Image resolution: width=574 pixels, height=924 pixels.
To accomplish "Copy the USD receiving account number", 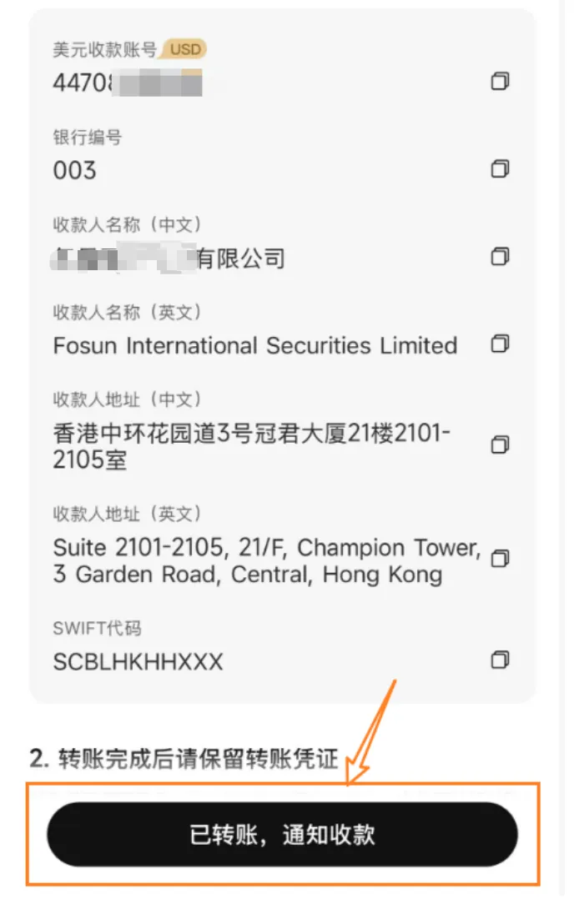I will [x=500, y=81].
